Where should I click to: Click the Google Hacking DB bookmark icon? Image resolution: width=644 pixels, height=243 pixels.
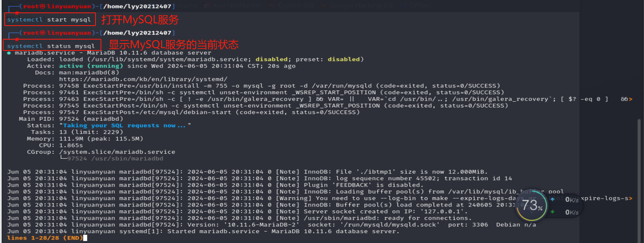323,6
